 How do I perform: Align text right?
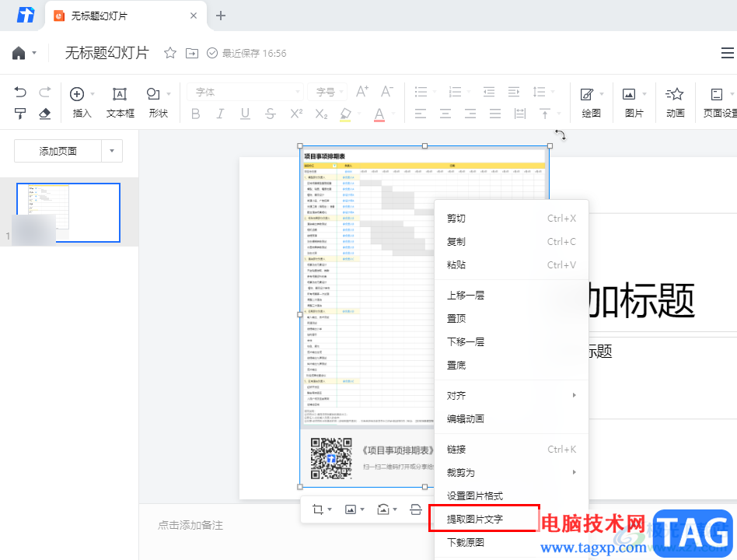point(470,114)
